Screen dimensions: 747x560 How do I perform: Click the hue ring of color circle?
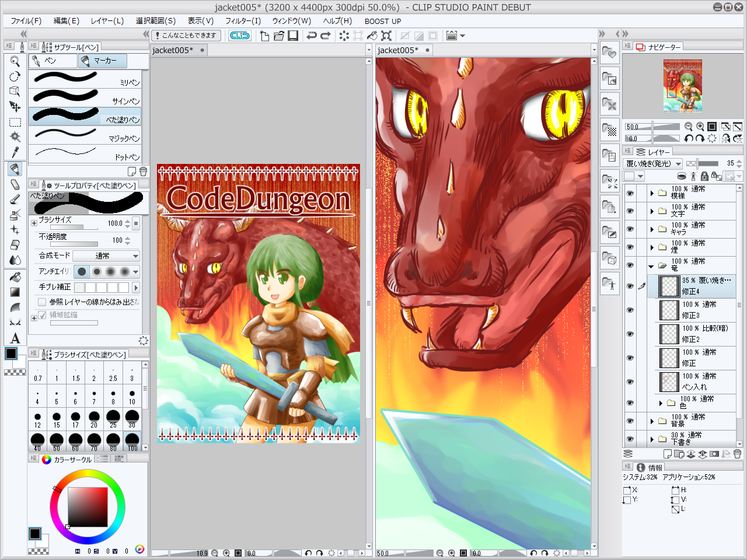tap(88, 474)
